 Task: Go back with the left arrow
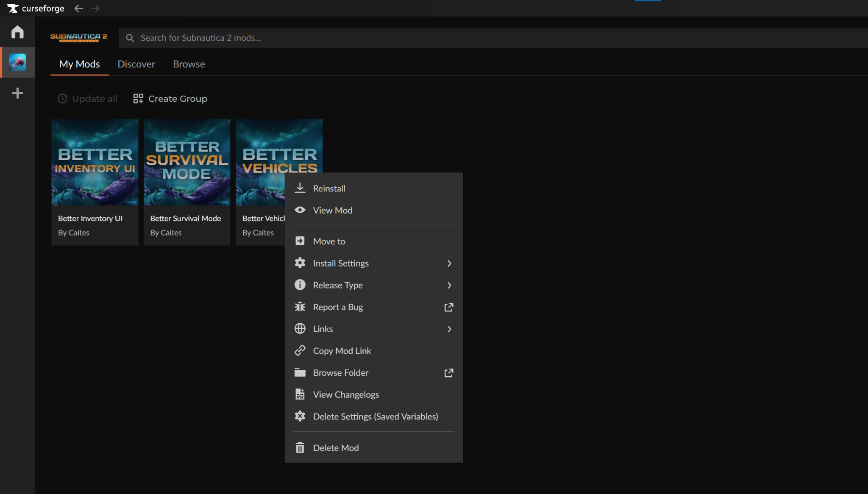[x=78, y=8]
